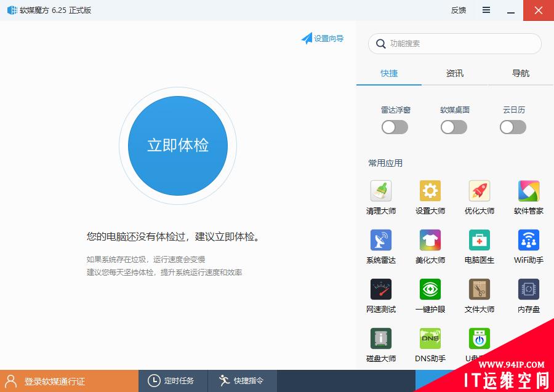Click the 您的电脑还没有体检过 message
Screen dimensions: 554x392
pyautogui.click(x=174, y=236)
